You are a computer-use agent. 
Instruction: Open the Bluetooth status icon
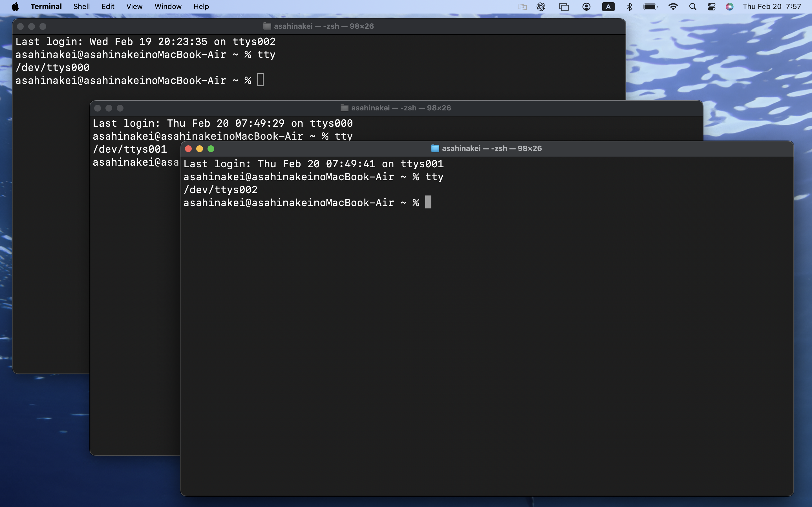[630, 7]
